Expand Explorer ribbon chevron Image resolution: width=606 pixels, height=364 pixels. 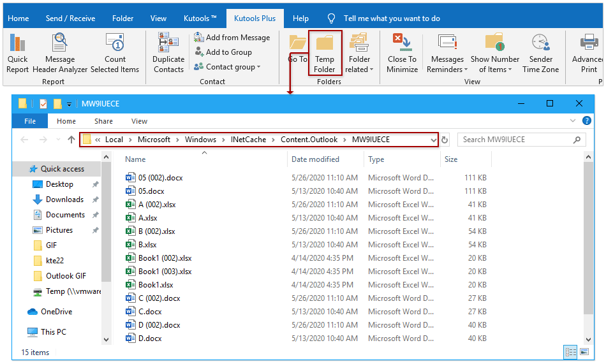click(x=573, y=120)
